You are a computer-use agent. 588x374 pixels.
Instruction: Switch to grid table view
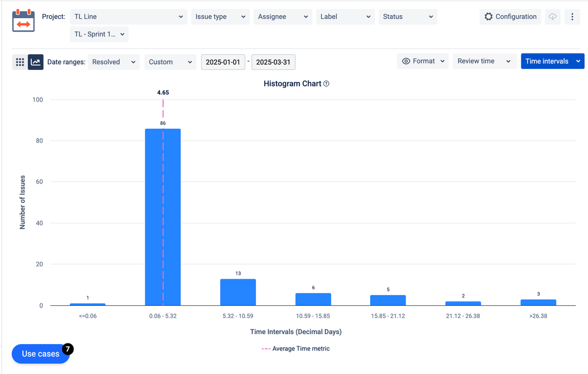(x=20, y=62)
